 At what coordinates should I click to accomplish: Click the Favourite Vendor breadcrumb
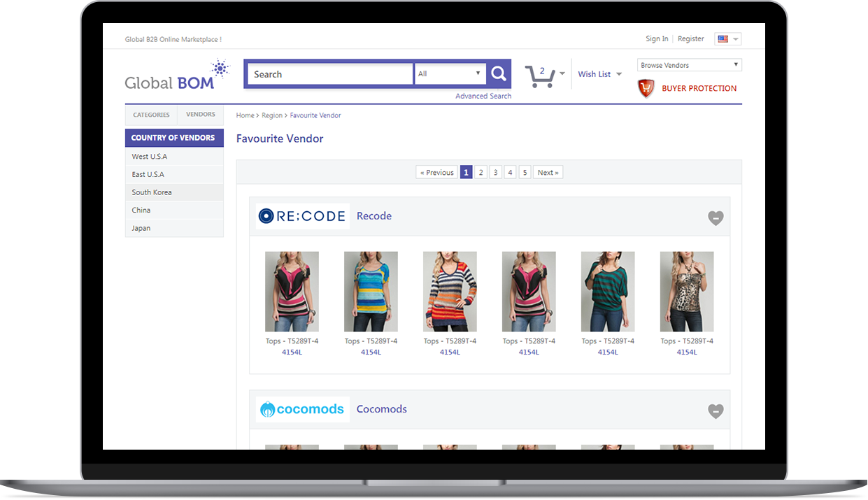pyautogui.click(x=315, y=115)
